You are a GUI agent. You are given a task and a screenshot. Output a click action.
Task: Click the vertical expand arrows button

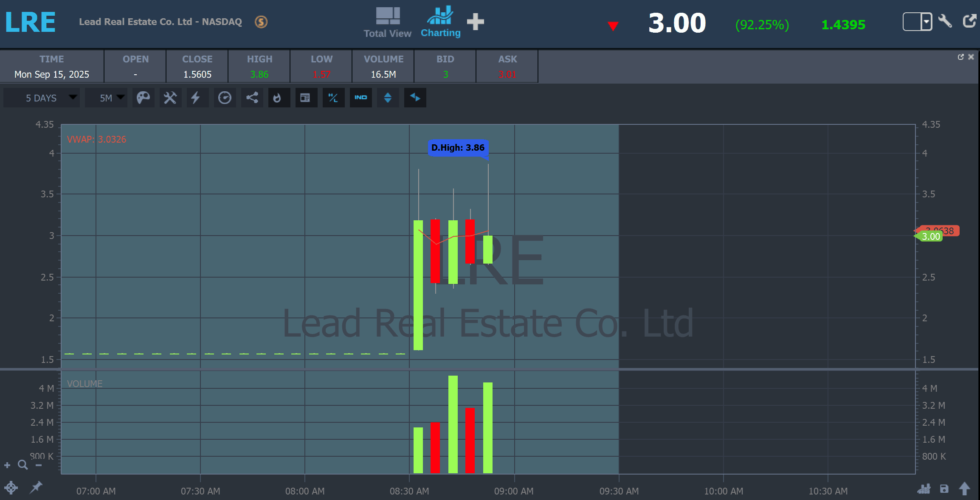click(388, 98)
